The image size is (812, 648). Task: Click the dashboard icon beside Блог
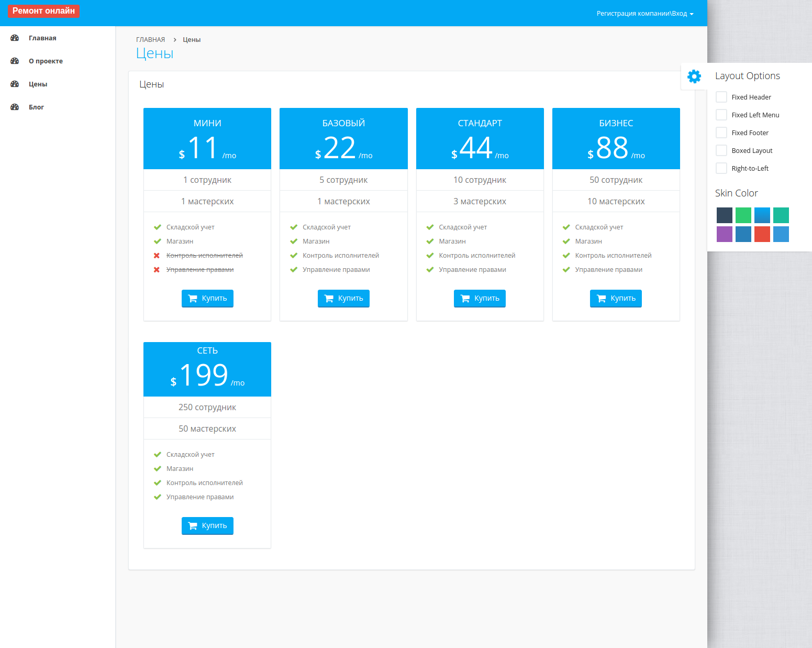click(x=15, y=107)
